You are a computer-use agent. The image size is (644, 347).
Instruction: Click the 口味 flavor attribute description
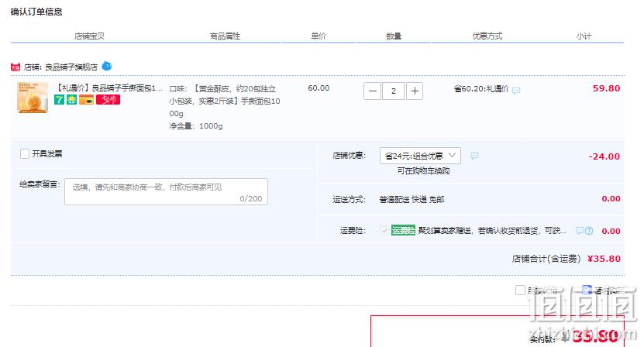coord(225,101)
